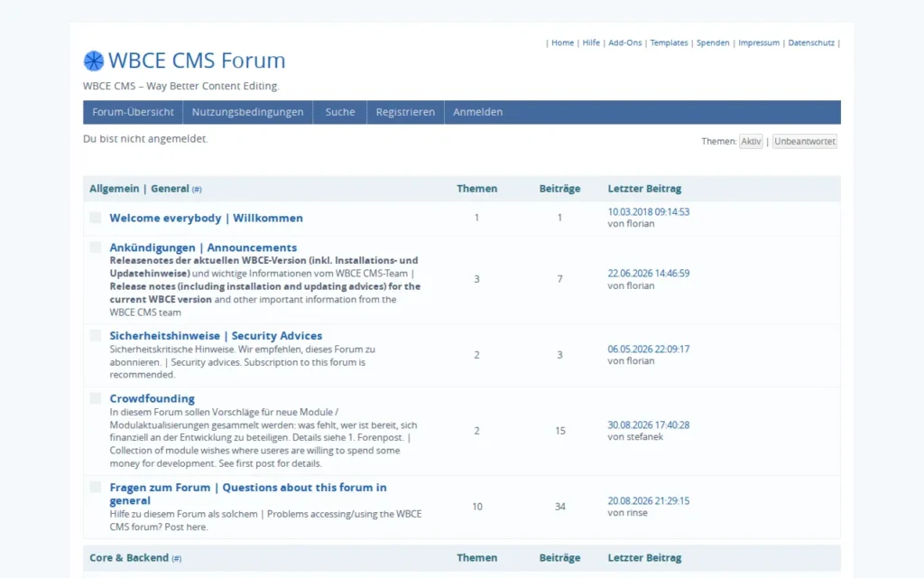Screen dimensions: 924x578
Task: Click the WBCE CMS Forum title
Action: click(x=197, y=61)
